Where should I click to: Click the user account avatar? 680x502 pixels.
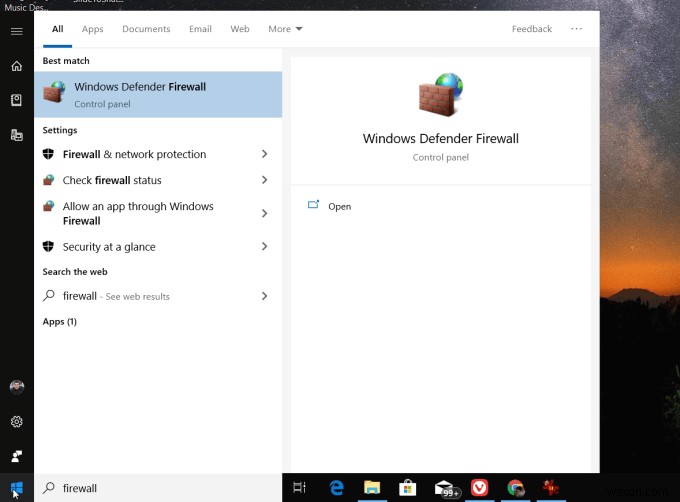click(17, 387)
